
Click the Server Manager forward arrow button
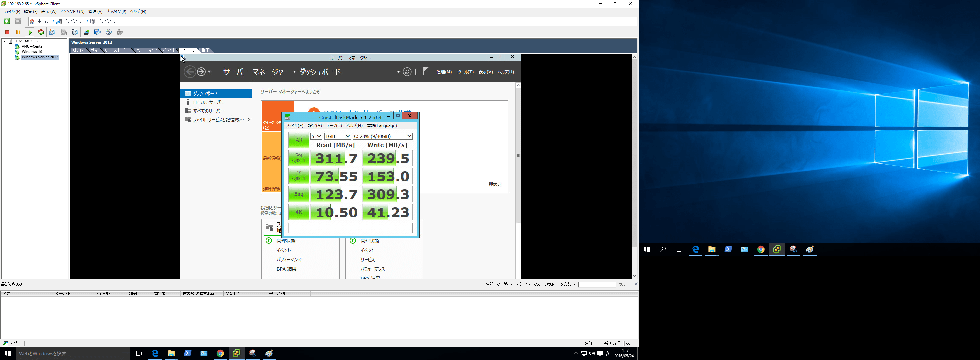pyautogui.click(x=201, y=72)
